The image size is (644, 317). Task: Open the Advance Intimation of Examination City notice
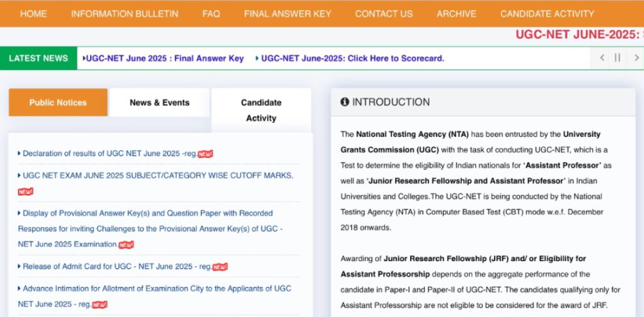coord(156,288)
